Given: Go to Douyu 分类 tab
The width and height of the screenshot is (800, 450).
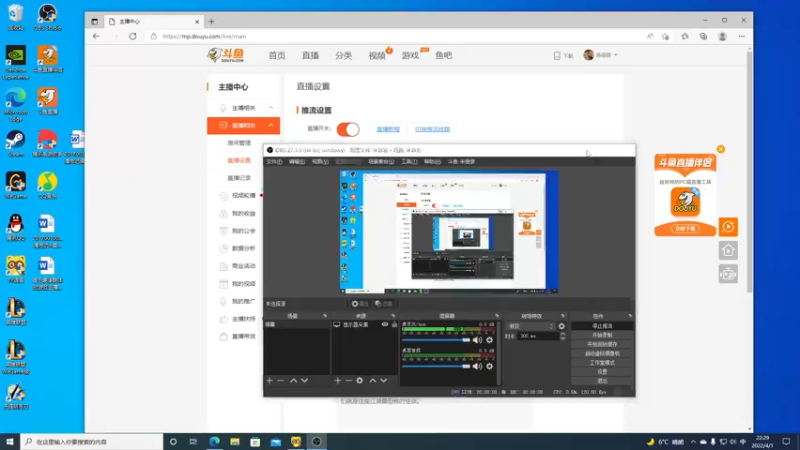Looking at the screenshot, I should tap(343, 56).
